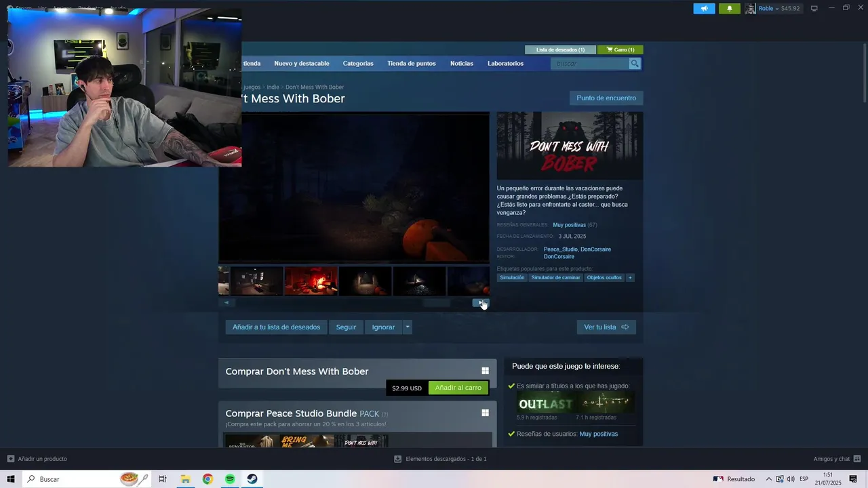
Task: Click the thumbnail strip scroll handle
Action: (437, 303)
